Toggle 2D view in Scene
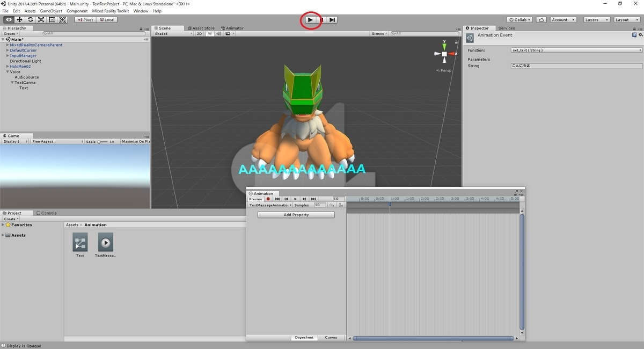The image size is (644, 349). 200,34
